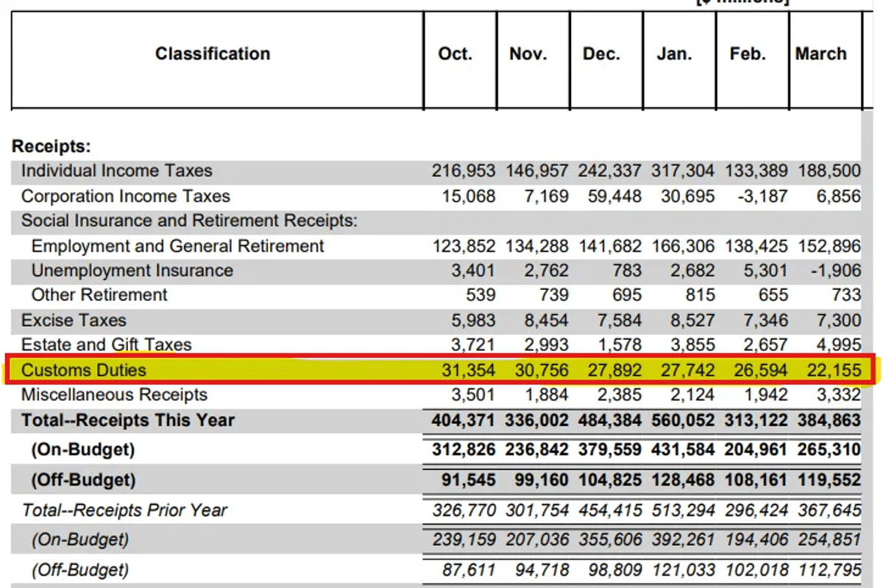Click the Oct. column header

pyautogui.click(x=455, y=54)
